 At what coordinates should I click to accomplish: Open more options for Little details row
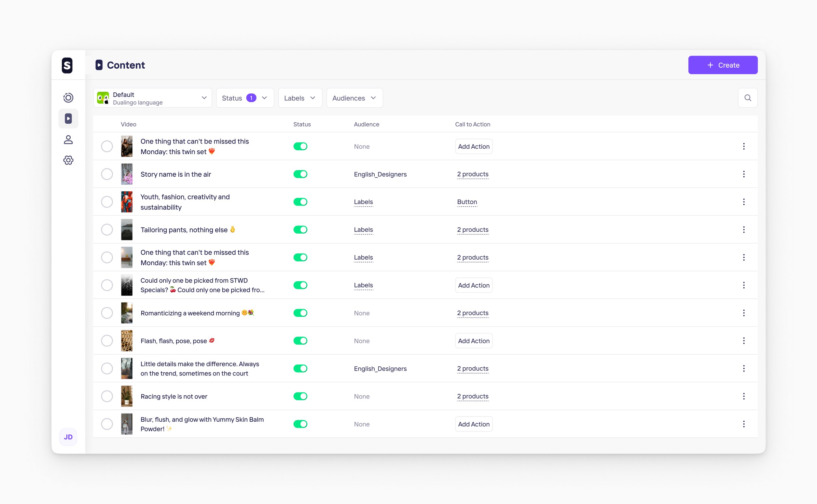744,368
